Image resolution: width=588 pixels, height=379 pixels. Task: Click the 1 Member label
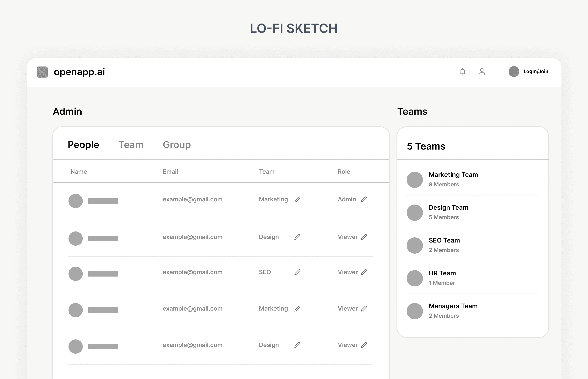pos(442,283)
